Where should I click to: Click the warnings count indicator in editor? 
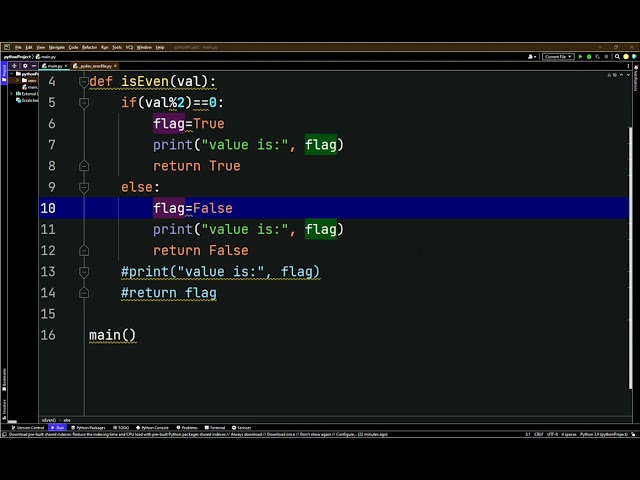tap(612, 75)
